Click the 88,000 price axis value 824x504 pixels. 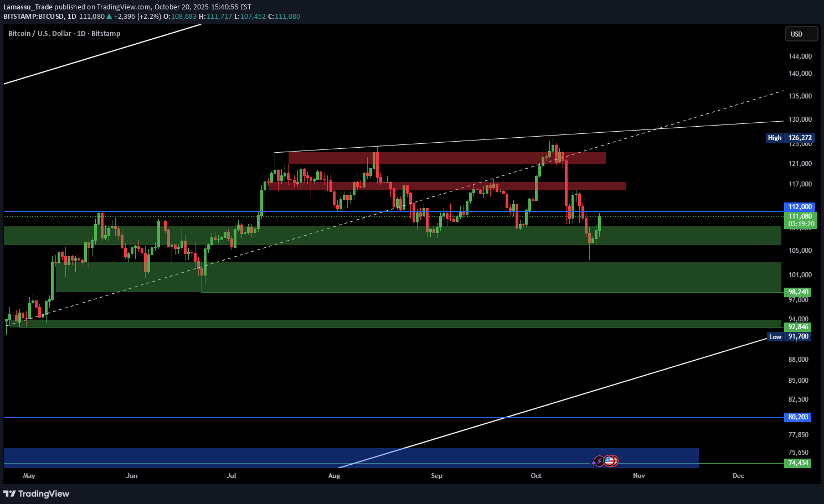click(x=799, y=360)
